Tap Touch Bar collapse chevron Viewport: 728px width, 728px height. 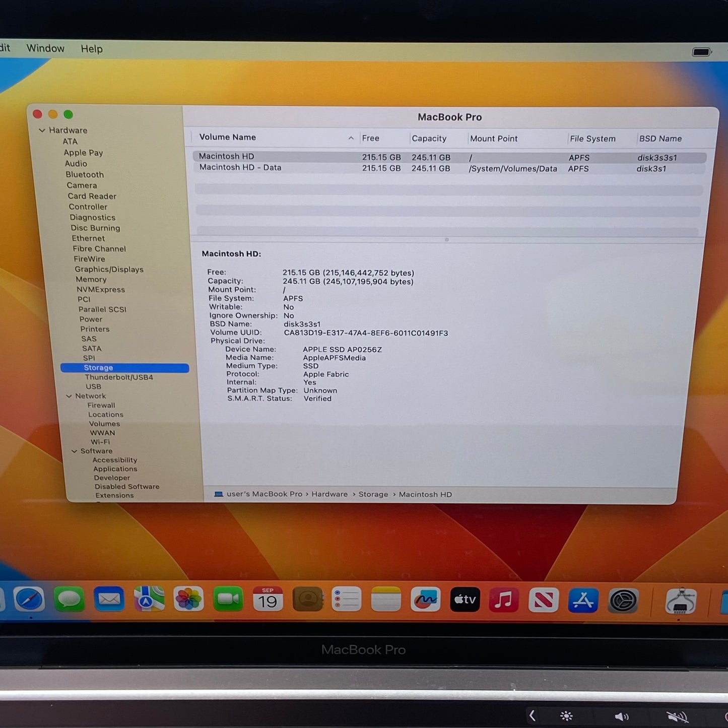[x=532, y=715]
